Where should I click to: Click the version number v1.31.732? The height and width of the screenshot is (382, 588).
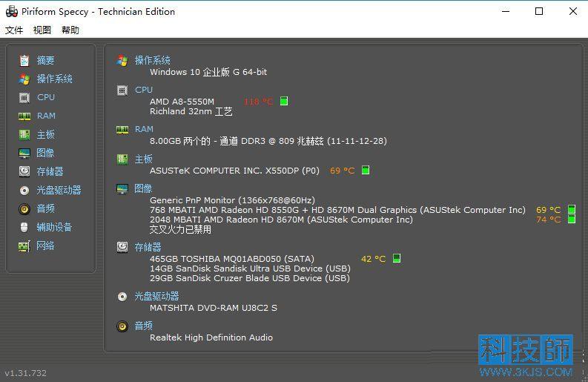point(25,373)
